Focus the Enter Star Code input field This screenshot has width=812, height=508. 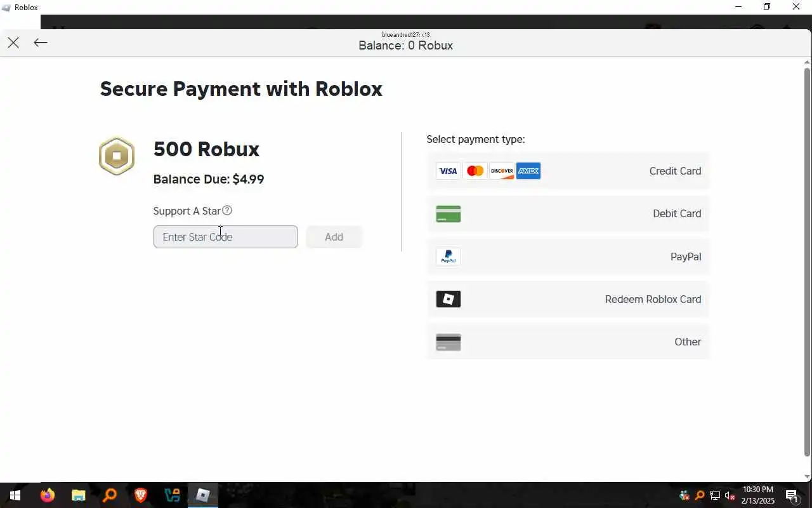tap(226, 237)
